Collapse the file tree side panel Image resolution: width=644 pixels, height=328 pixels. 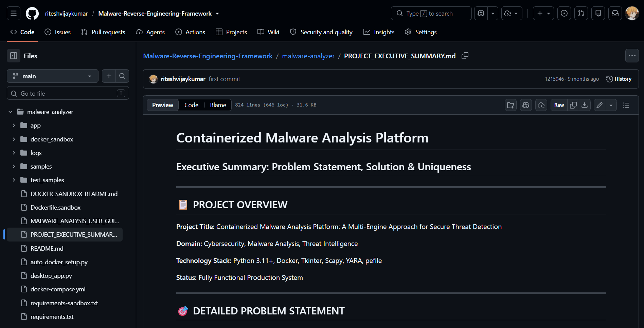(14, 56)
